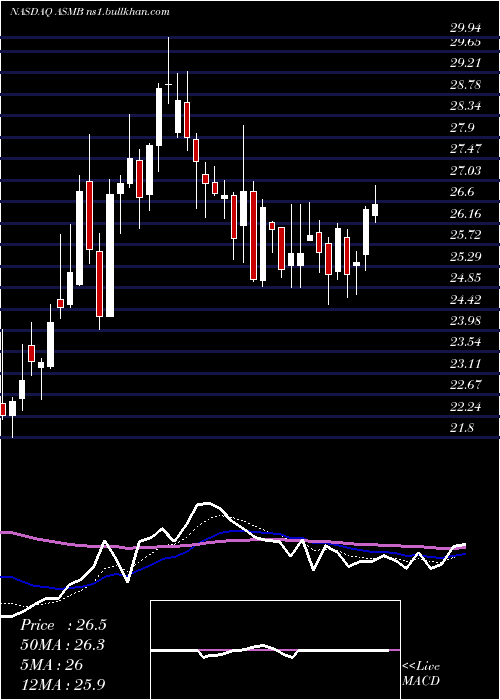
Task: Click the 21.8 price axis label
Action: (x=462, y=428)
